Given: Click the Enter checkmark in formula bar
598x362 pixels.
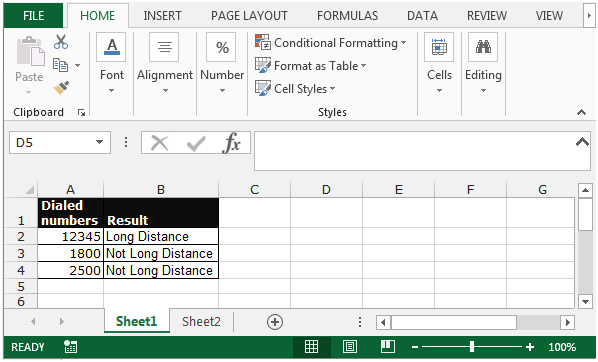Looking at the screenshot, I should 196,143.
